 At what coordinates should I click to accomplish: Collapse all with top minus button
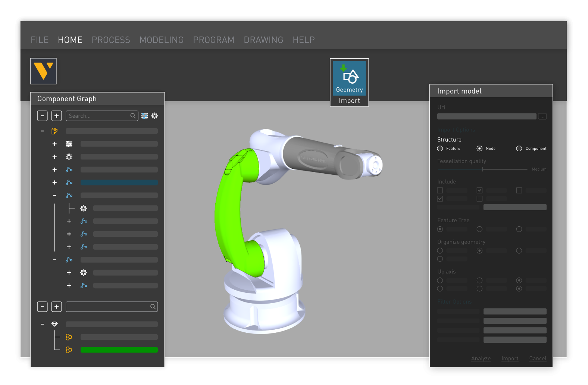[43, 116]
